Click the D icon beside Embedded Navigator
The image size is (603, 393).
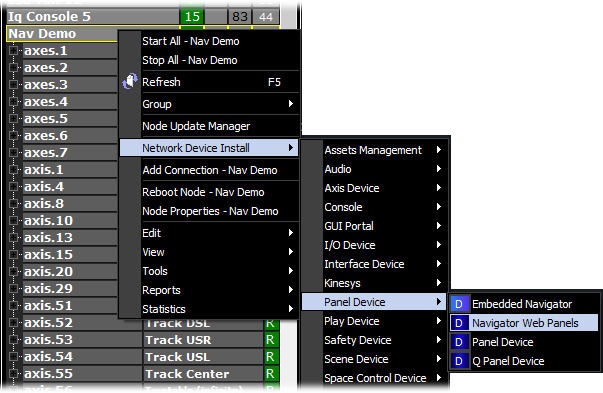(x=459, y=304)
